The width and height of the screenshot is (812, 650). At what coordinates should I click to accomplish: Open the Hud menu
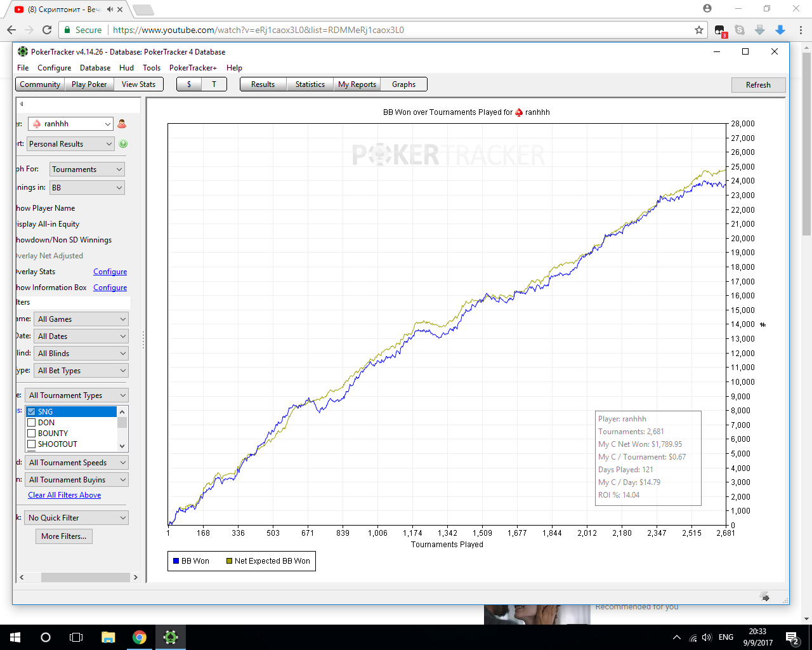coord(126,68)
